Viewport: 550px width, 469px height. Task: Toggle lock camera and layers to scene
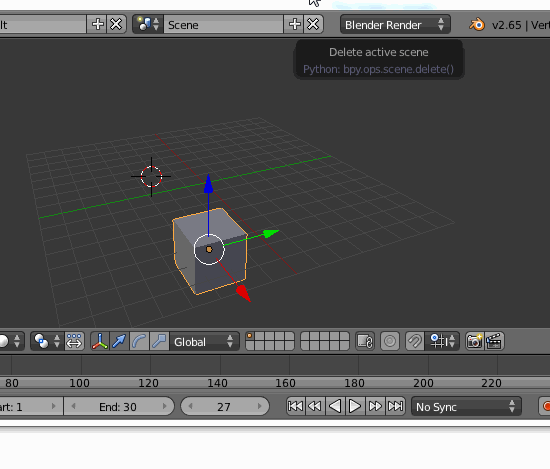[365, 341]
